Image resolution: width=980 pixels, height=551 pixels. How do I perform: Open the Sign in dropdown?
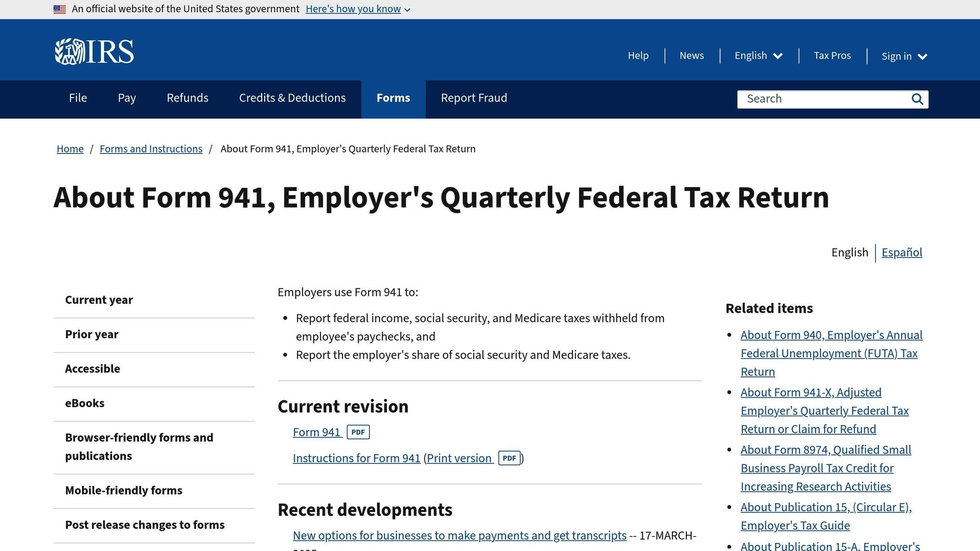click(904, 56)
